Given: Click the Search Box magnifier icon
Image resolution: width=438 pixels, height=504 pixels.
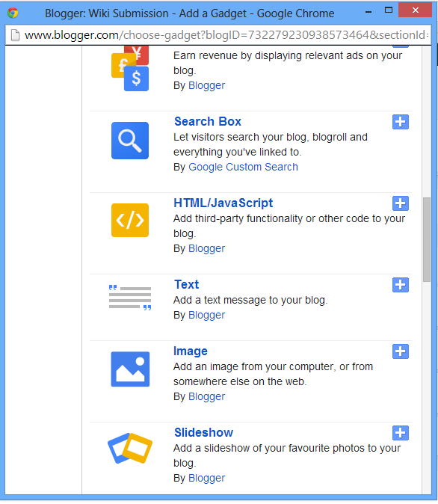Looking at the screenshot, I should pos(130,141).
